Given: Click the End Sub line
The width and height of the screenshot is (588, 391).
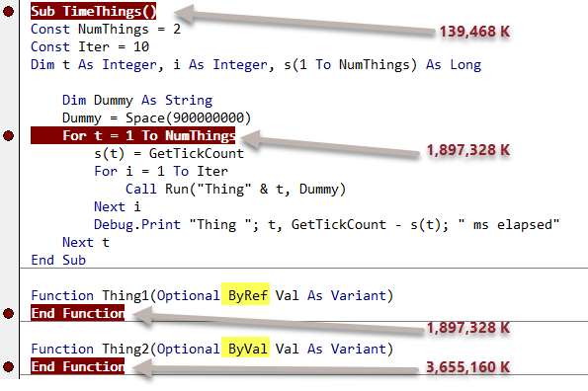Looking at the screenshot, I should pos(58,260).
